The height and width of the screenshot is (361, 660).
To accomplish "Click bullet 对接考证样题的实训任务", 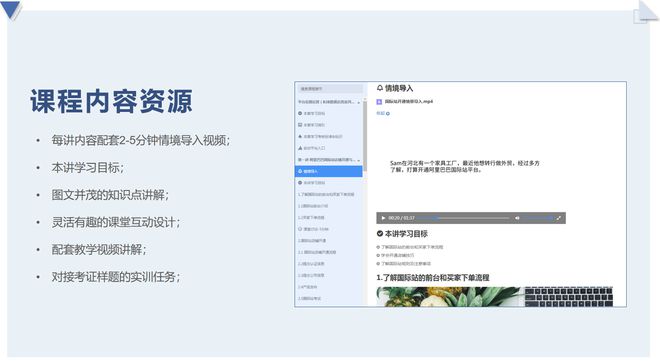I will click(115, 277).
